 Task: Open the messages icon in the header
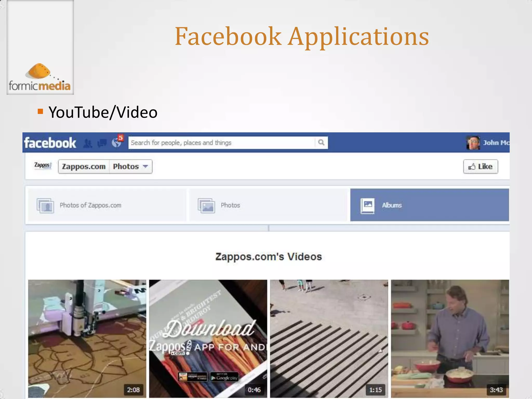point(102,143)
